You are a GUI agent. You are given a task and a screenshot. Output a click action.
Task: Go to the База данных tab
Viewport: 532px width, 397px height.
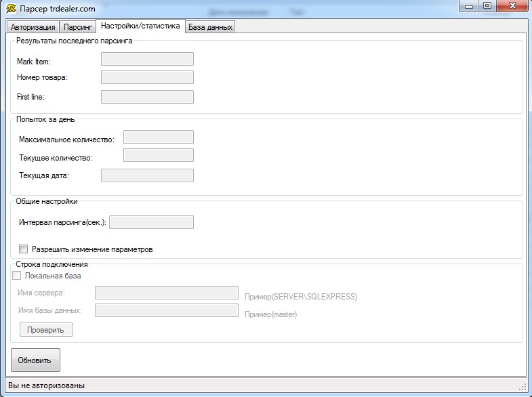(210, 27)
